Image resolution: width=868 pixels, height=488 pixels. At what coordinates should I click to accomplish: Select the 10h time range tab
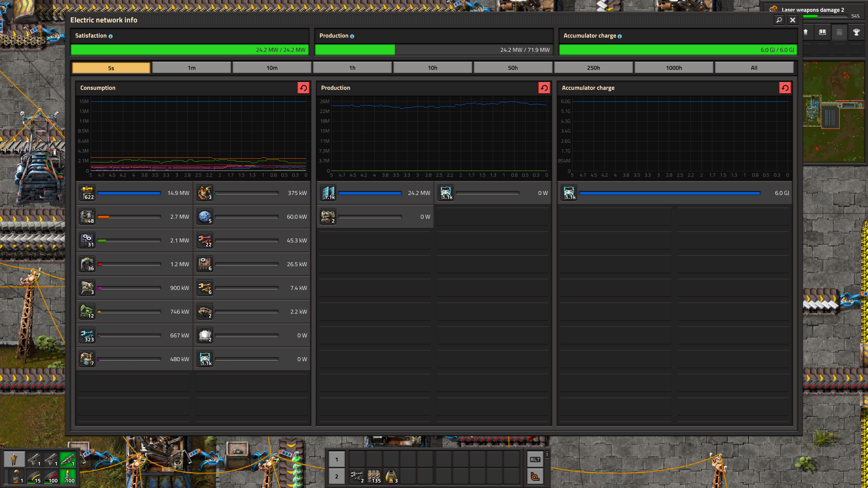coord(432,68)
